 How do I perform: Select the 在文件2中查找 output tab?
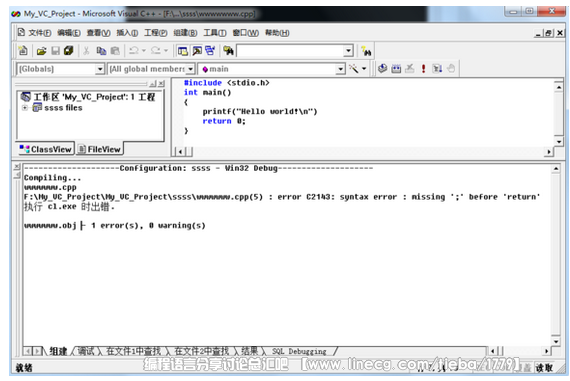pyautogui.click(x=202, y=351)
